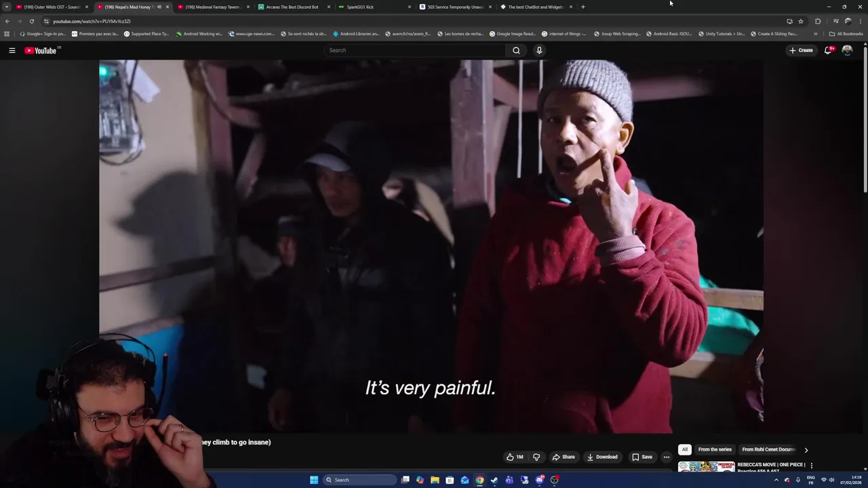
Task: Open the tab search dropdown arrow
Action: click(x=6, y=7)
